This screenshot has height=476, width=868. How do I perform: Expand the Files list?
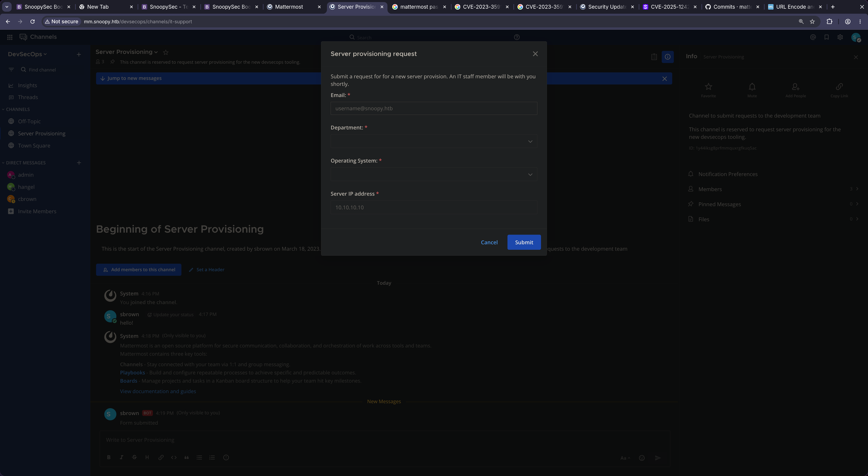point(773,220)
